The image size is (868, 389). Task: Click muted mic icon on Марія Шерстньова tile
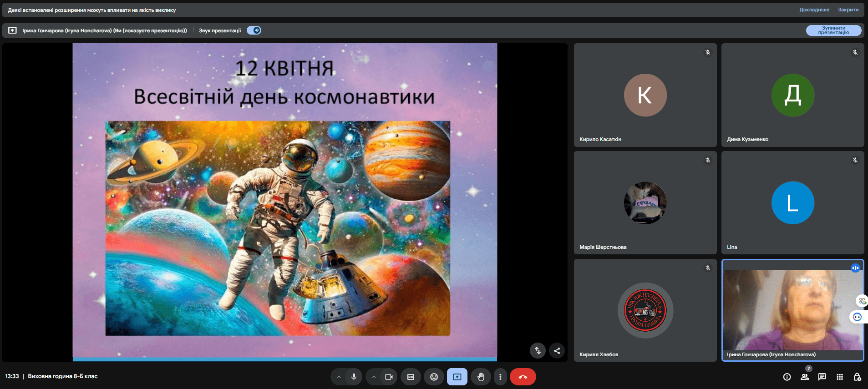point(708,160)
